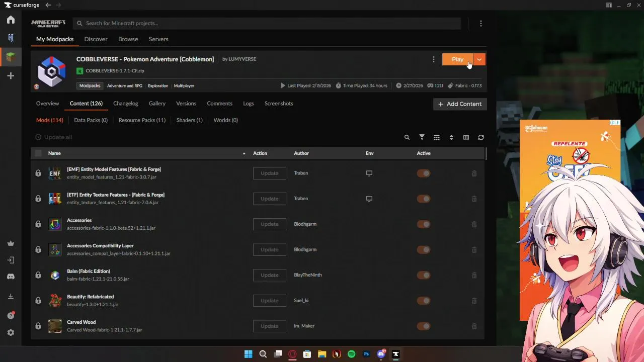The width and height of the screenshot is (644, 362).
Task: Open Photoshop from the taskbar
Action: click(x=366, y=354)
